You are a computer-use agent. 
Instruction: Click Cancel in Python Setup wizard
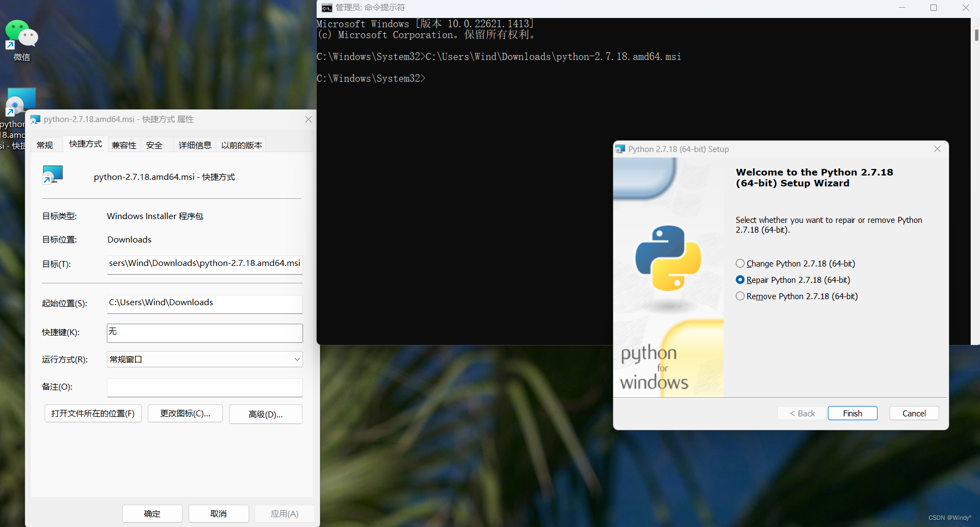click(x=914, y=413)
